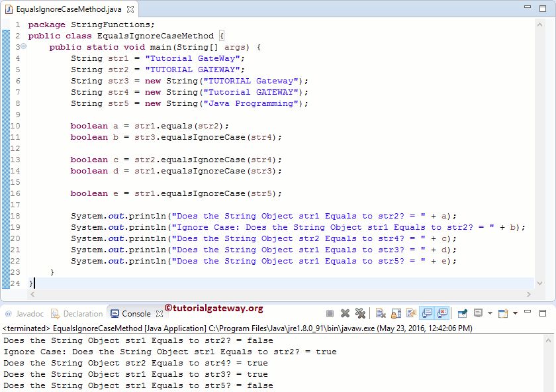Image resolution: width=556 pixels, height=392 pixels.
Task: Select the Display Selected Console icon
Action: click(479, 312)
